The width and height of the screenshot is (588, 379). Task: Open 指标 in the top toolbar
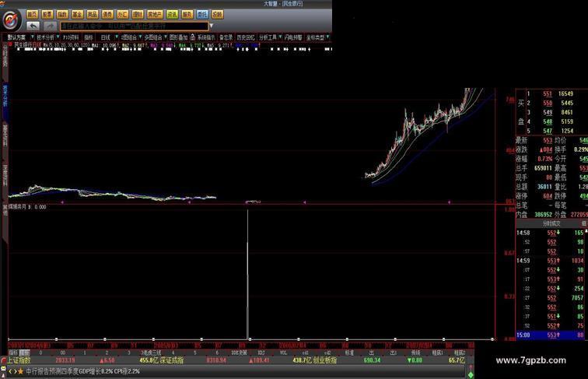89,37
